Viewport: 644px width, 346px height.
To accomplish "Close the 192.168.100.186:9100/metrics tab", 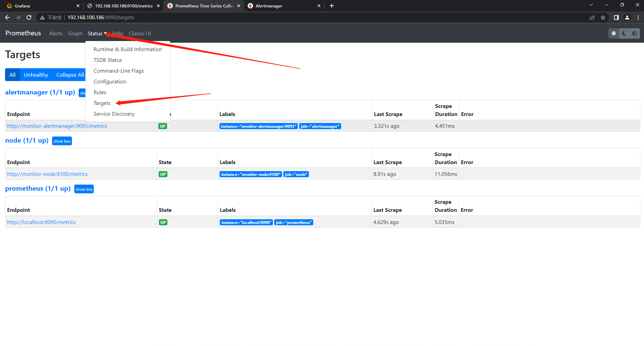I will point(158,6).
